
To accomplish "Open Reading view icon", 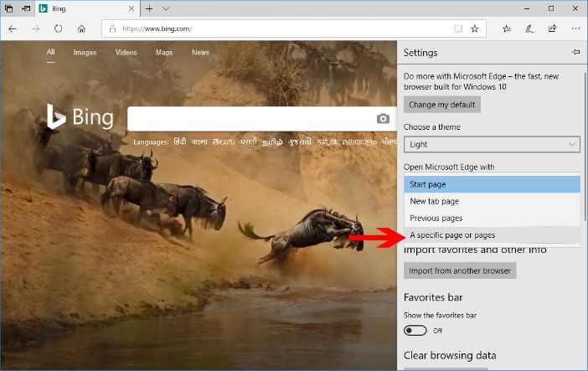I will 458,28.
